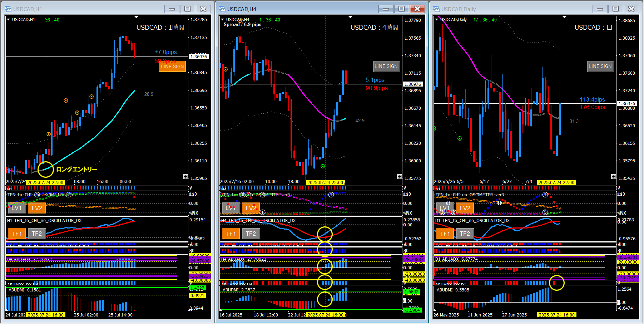644x324 pixels.
Task: Click the USDCAD,H4 title text in title bar
Action: tap(242, 9)
